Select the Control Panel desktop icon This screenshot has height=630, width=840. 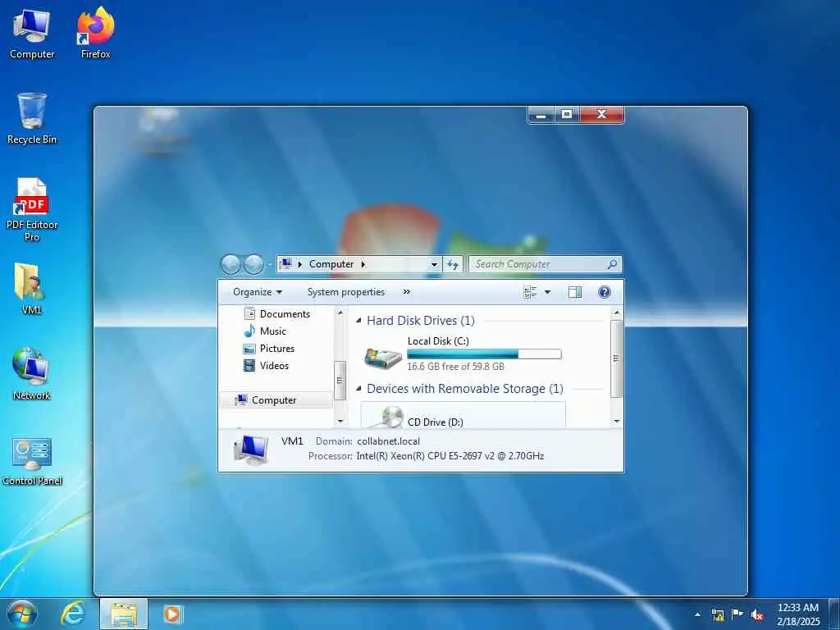32,461
